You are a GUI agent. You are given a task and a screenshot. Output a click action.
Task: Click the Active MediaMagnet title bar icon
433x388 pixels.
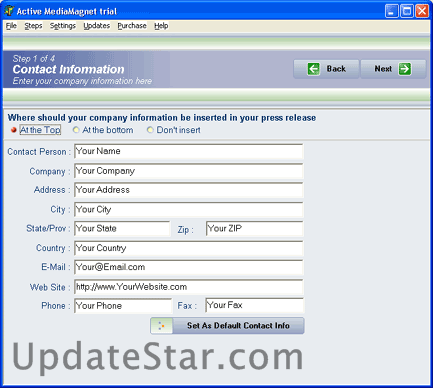[x=9, y=11]
